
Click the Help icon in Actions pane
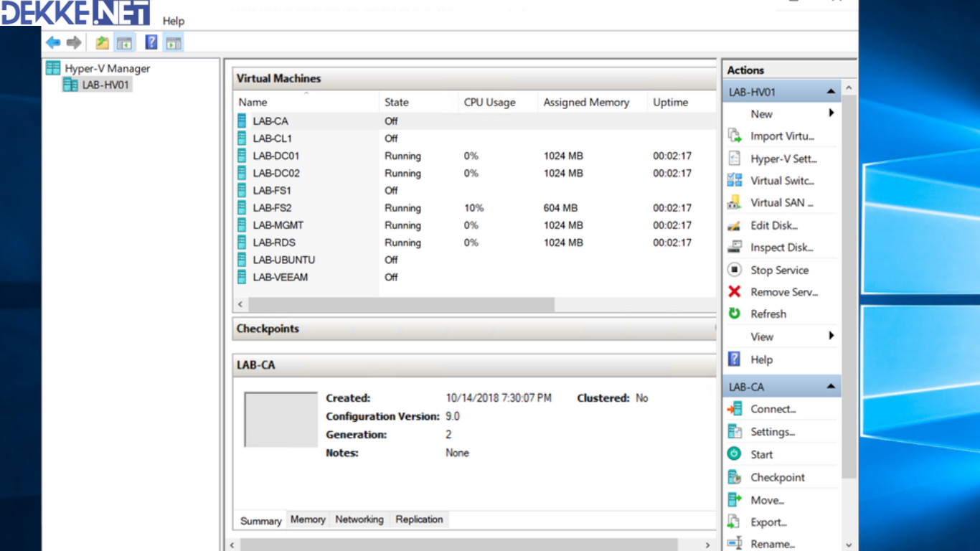tap(734, 359)
